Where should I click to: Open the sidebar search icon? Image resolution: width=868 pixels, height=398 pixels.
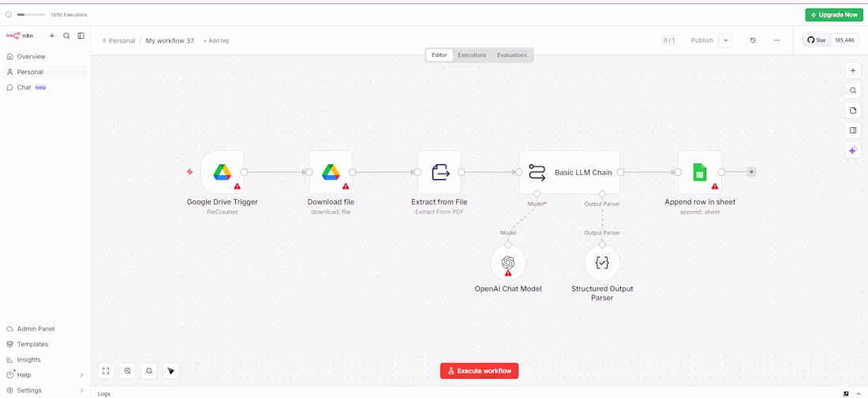[66, 36]
